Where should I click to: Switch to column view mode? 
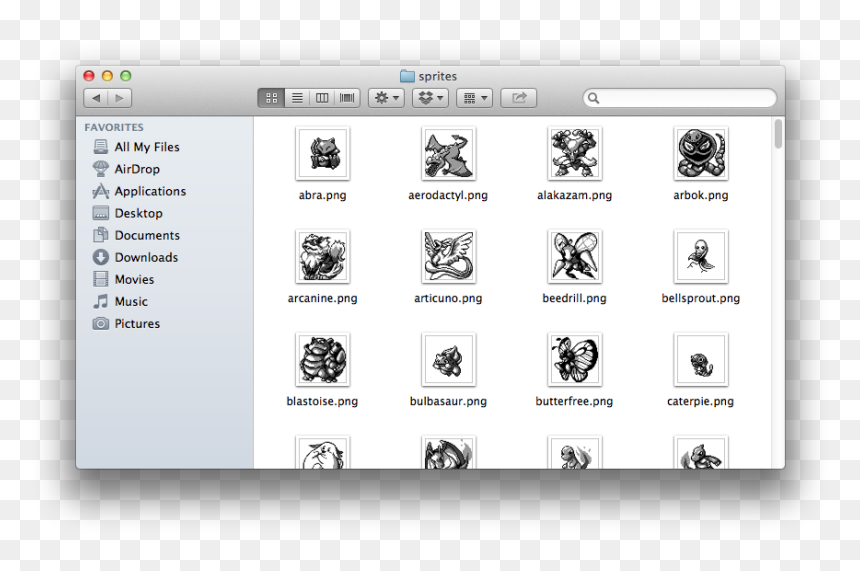click(322, 98)
